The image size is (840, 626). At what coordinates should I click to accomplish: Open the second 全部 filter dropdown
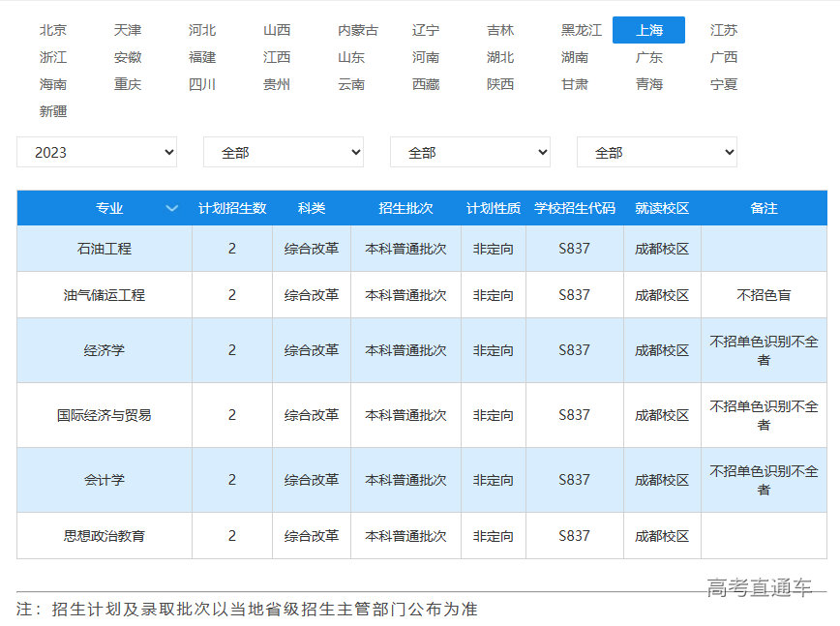point(283,152)
